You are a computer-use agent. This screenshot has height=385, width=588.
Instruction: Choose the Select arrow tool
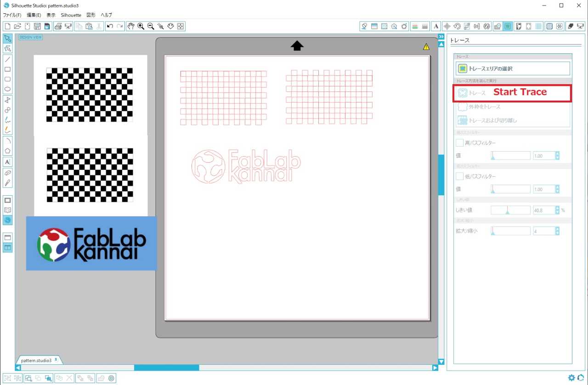7,38
